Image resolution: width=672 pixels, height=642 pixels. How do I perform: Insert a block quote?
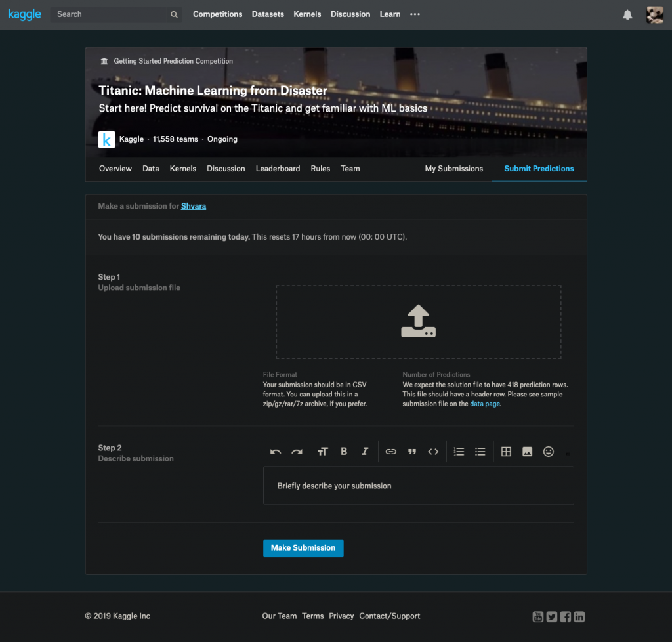[x=412, y=452]
